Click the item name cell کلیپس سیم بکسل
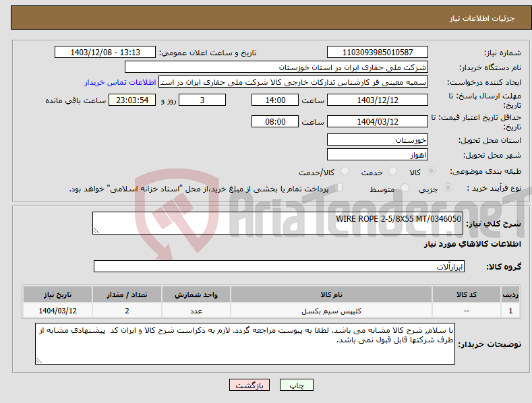The height and width of the screenshot is (403, 532). click(x=331, y=311)
